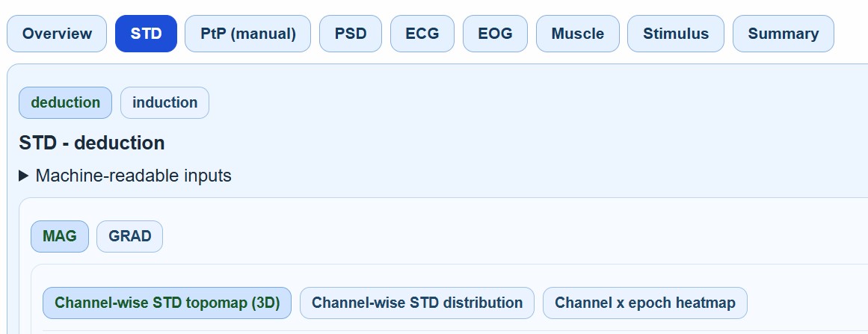Viewport: 868px width, 334px height.
Task: Click the triangle arrow beside Machine-readable inputs
Action: 24,176
